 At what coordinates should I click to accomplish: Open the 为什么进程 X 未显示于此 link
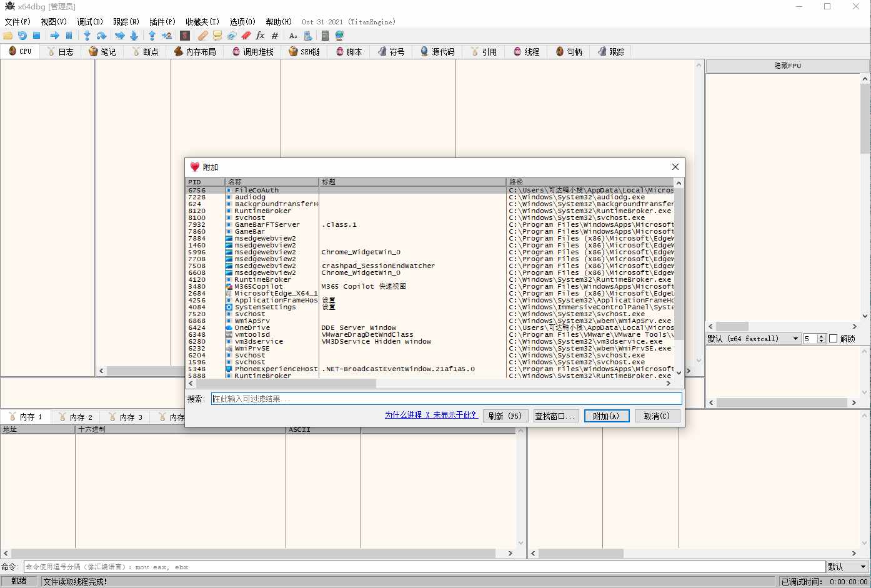tap(431, 415)
